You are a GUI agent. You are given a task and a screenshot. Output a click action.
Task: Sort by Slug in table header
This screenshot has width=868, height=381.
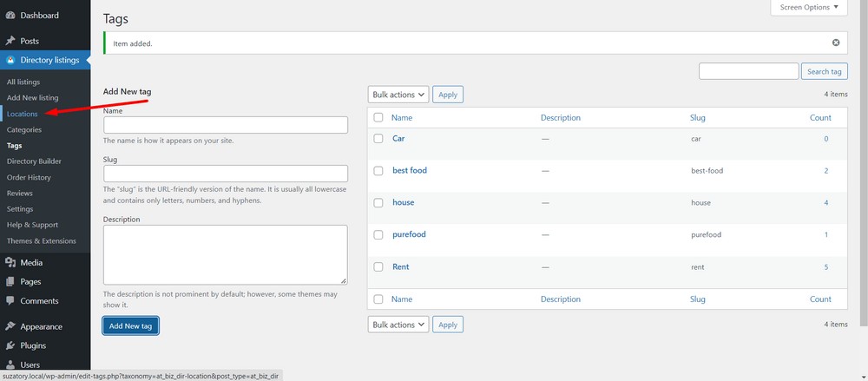tap(698, 117)
